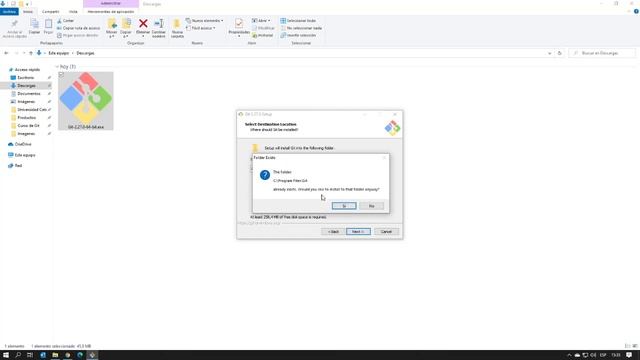Open Herramientas de aplicación tab
640x360 pixels.
click(111, 12)
